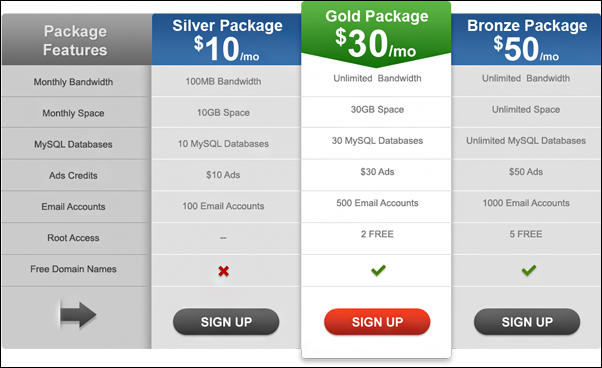
Task: Click the green checkmark in Gold Package
Action: point(378,270)
